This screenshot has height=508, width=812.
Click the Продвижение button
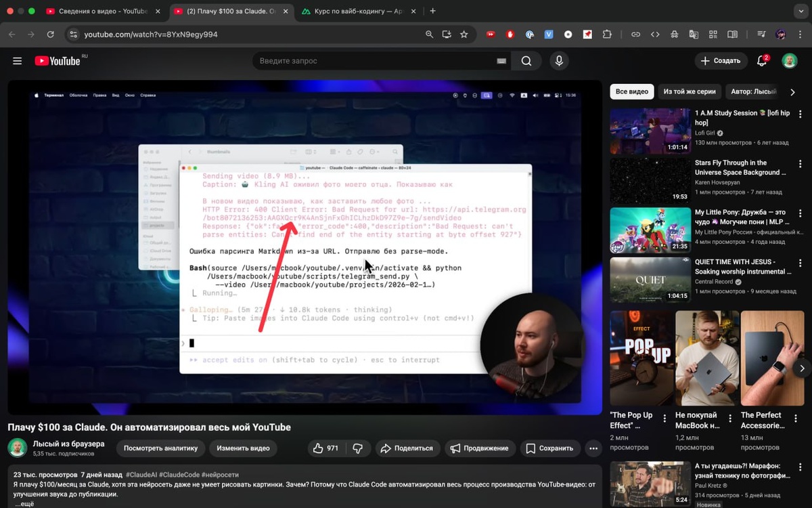[479, 448]
